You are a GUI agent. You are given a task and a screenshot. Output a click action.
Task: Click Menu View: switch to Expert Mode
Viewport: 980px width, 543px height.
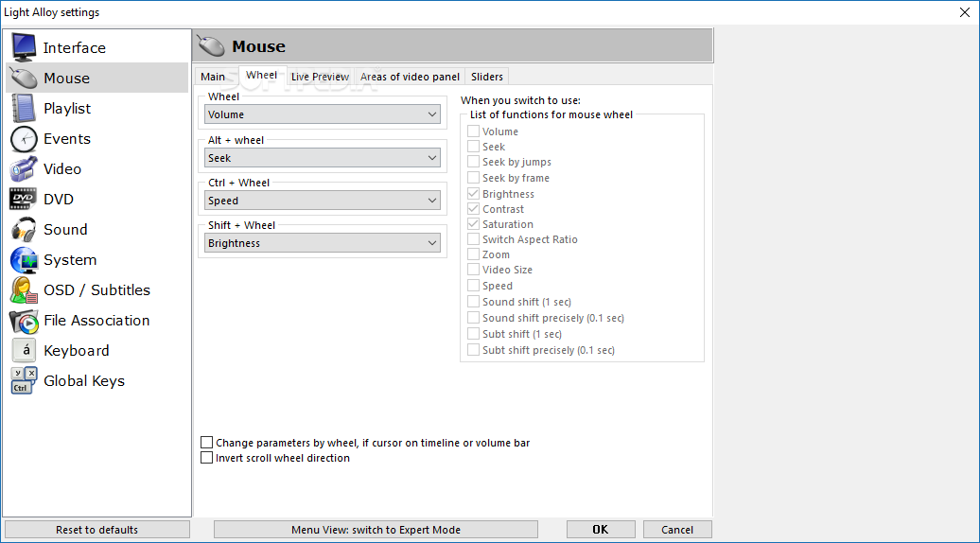376,529
